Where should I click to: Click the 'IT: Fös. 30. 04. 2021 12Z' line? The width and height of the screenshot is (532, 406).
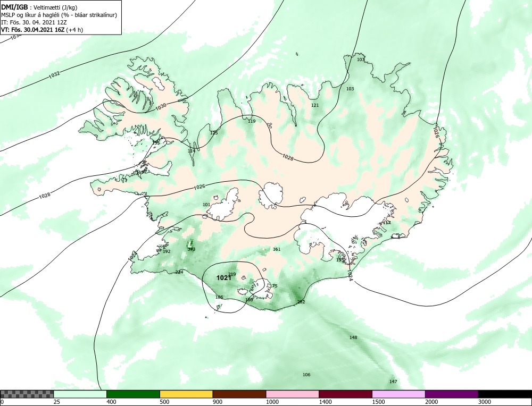34,22
